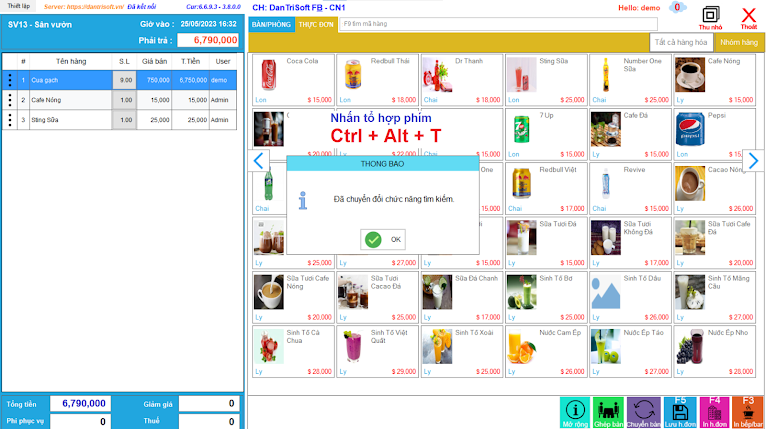The image size is (766, 429).
Task: Print invoice with In h.đơn F4
Action: (x=714, y=412)
